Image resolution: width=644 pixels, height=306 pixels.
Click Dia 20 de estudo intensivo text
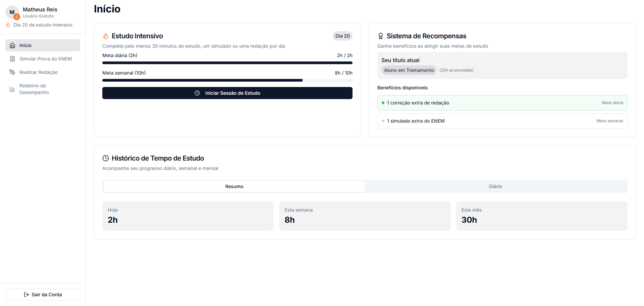click(x=43, y=25)
